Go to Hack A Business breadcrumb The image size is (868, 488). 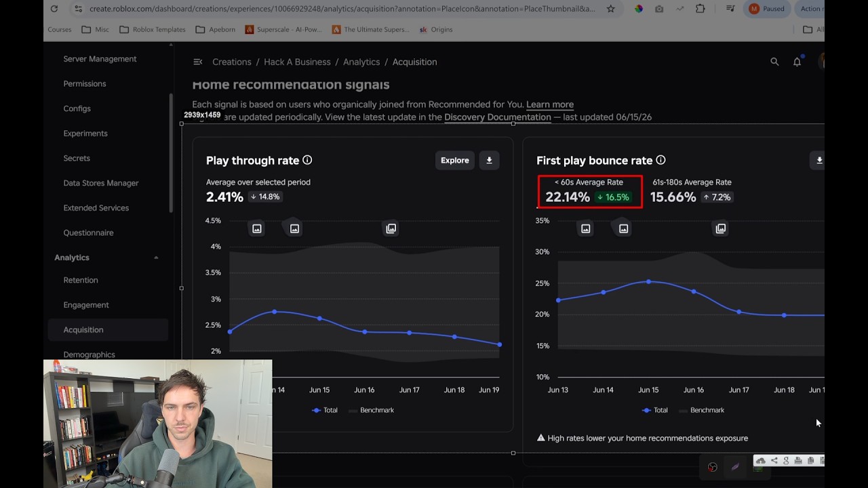pos(297,62)
